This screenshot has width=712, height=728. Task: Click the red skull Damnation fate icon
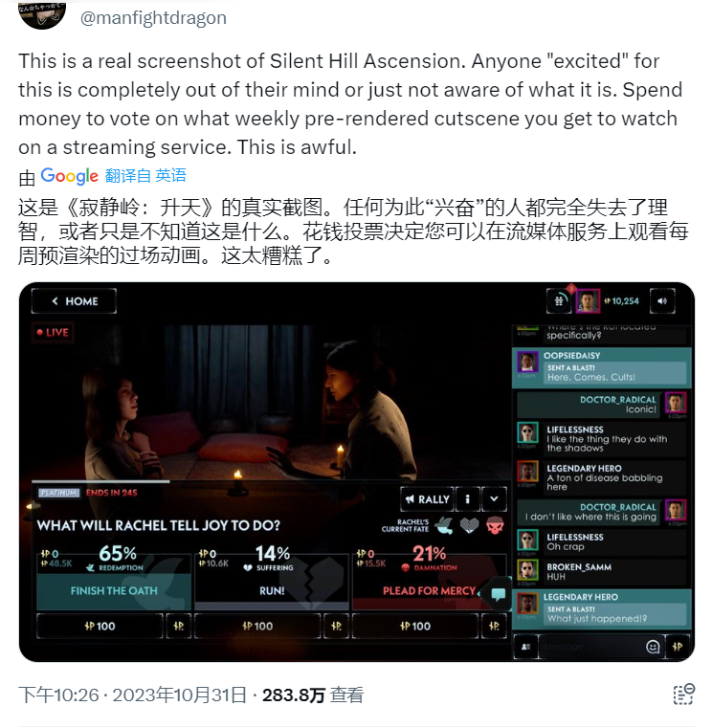point(495,525)
